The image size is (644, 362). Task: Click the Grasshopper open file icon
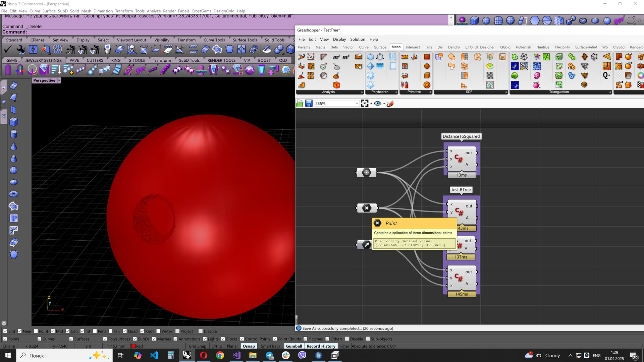[300, 104]
